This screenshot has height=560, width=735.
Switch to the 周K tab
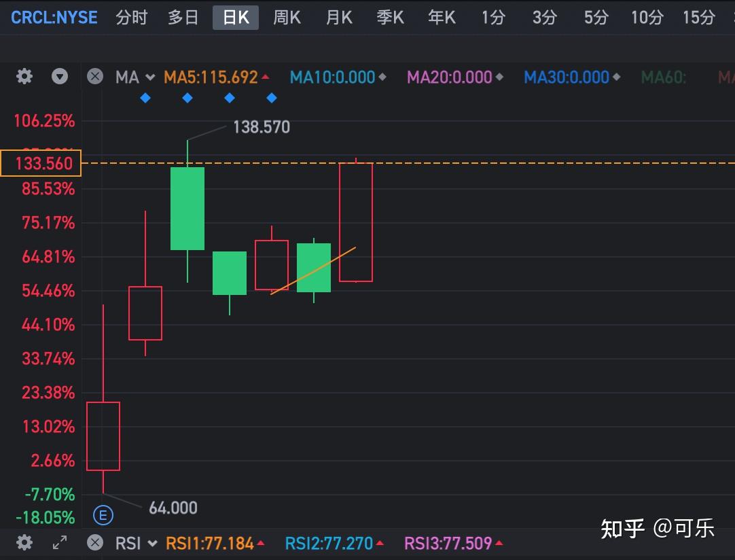coord(287,18)
